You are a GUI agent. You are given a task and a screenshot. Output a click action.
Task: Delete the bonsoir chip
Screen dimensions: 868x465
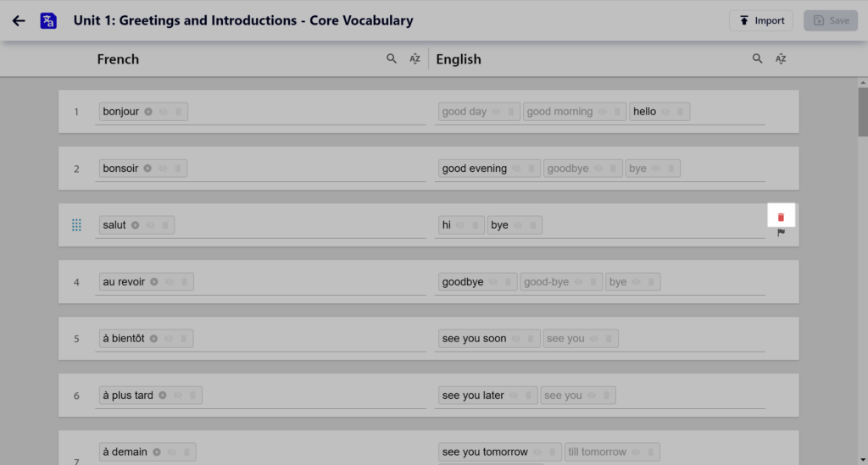point(178,168)
